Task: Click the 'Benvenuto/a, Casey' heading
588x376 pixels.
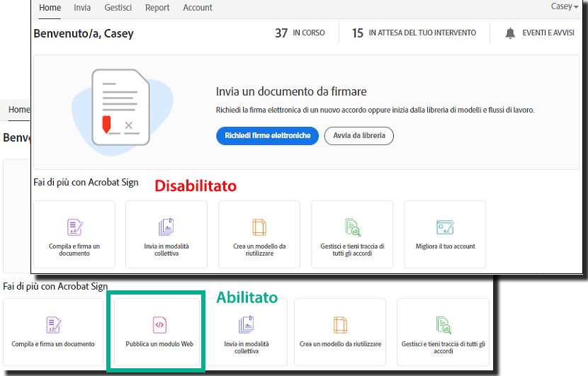Action: tap(84, 33)
